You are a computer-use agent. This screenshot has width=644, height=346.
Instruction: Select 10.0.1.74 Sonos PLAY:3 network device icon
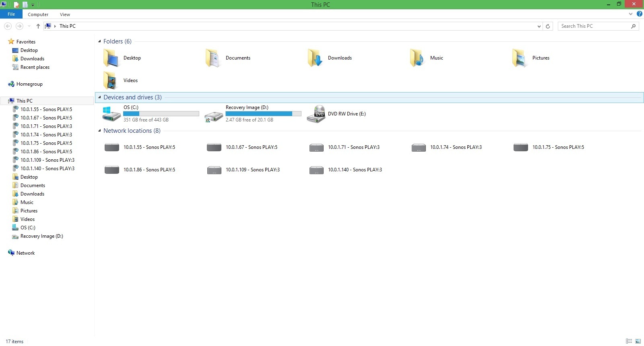[x=419, y=148]
